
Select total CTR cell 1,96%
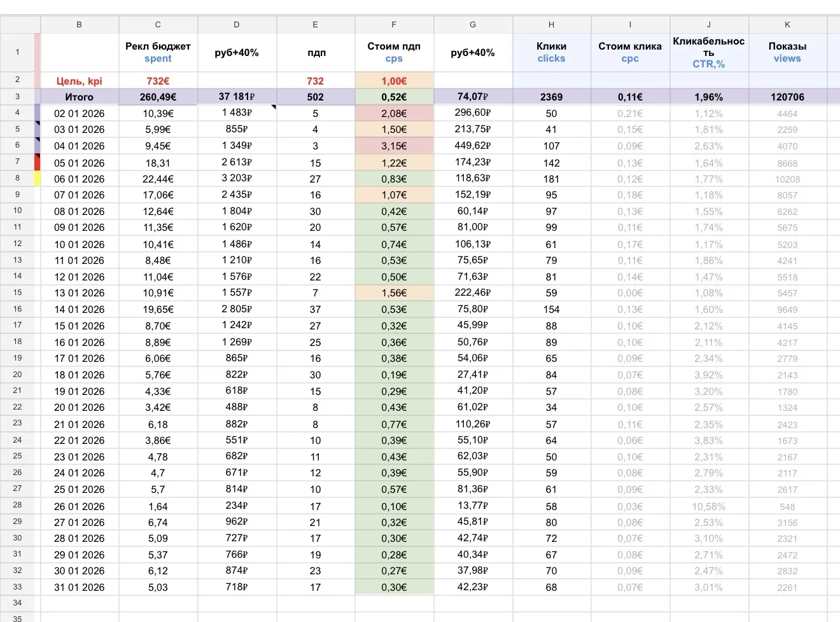click(709, 97)
